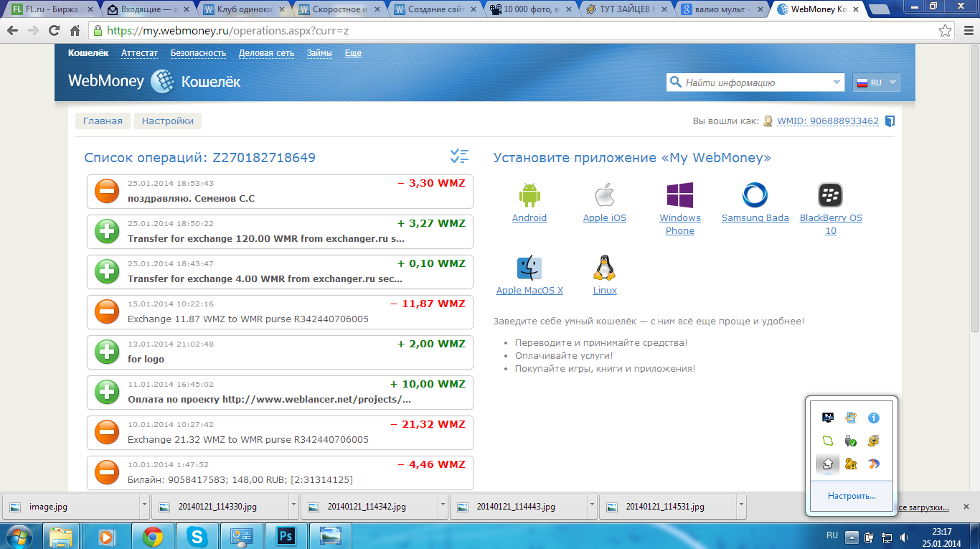Click the operations list filter checklist icon
The image size is (980, 549).
459,156
